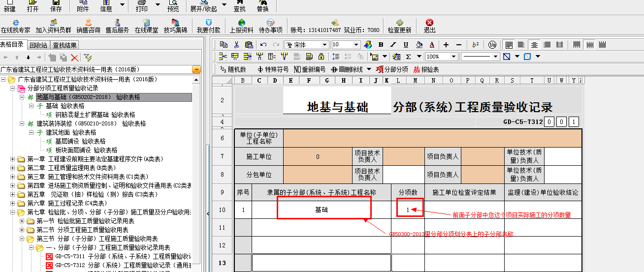Toggle center text alignment
644x272 pixels.
click(x=534, y=45)
